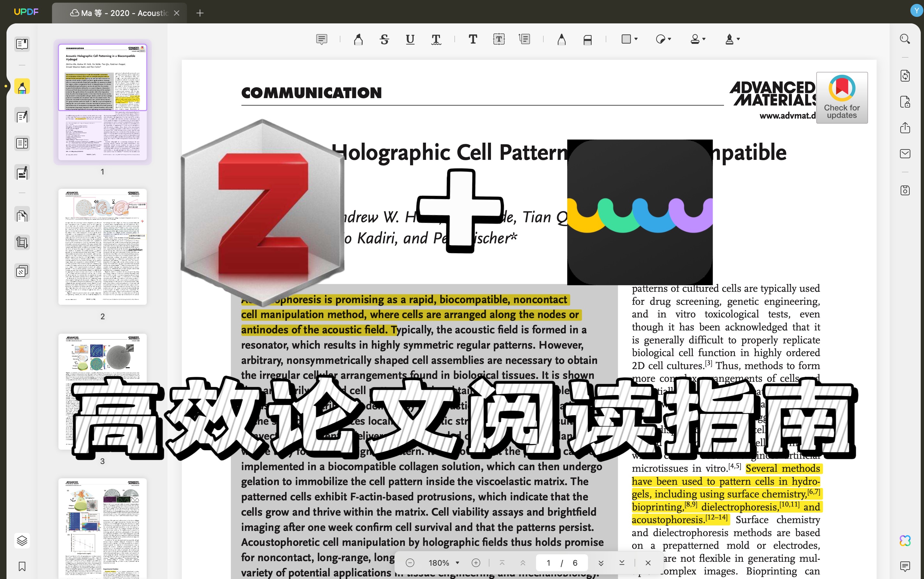
Task: Open the UPDF AI assistant icon
Action: click(x=905, y=540)
